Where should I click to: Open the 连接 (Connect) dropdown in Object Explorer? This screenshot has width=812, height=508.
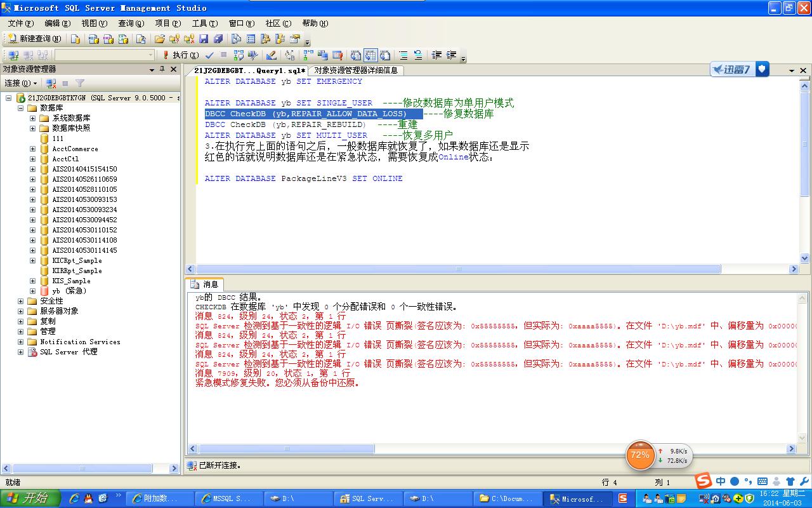click(21, 83)
